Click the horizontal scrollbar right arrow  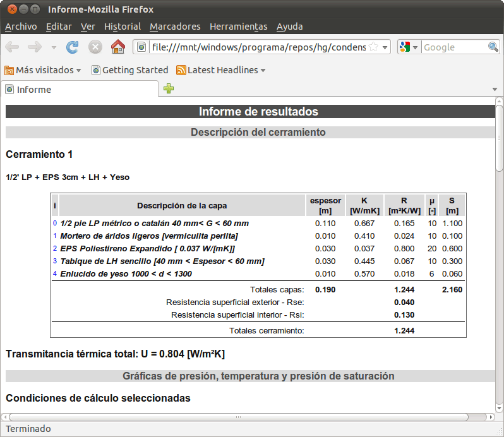pos(491,417)
